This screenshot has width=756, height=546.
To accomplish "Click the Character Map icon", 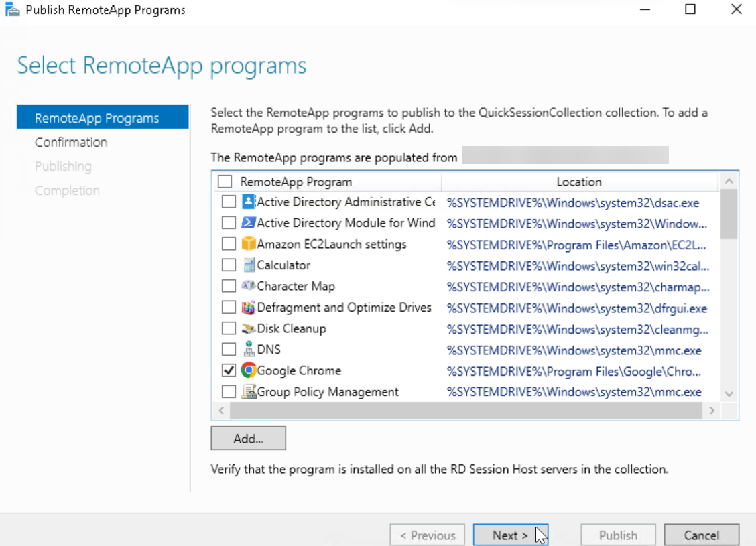I will 249,286.
